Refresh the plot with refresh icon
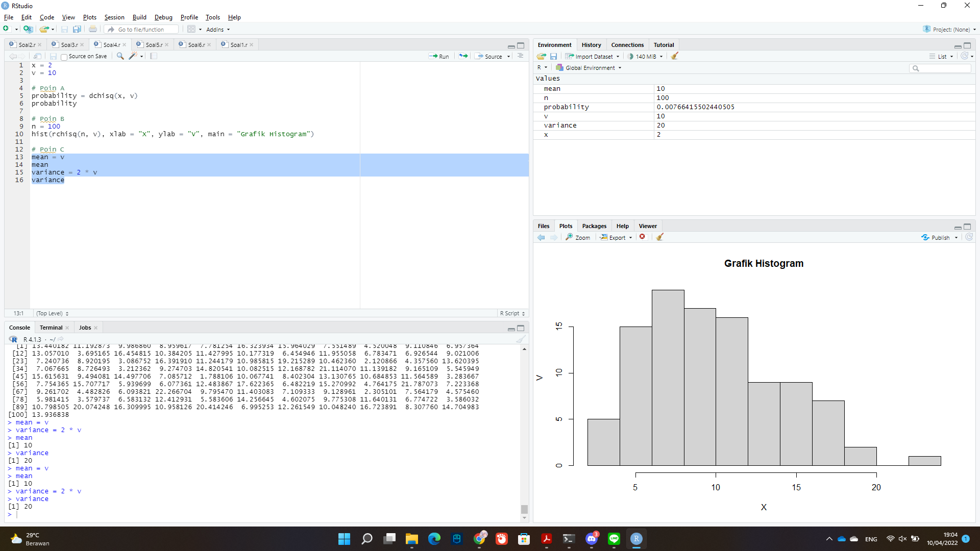The width and height of the screenshot is (980, 551). pyautogui.click(x=969, y=237)
